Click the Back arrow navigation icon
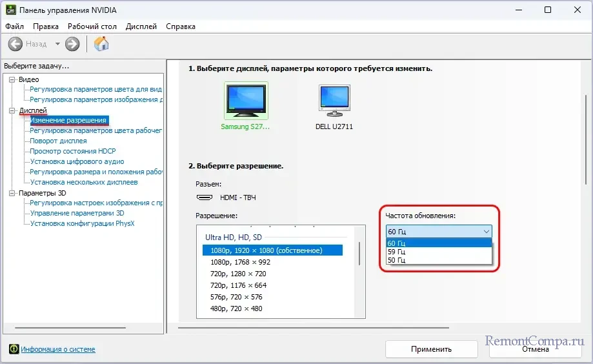This screenshot has height=364, width=593. pyautogui.click(x=15, y=44)
